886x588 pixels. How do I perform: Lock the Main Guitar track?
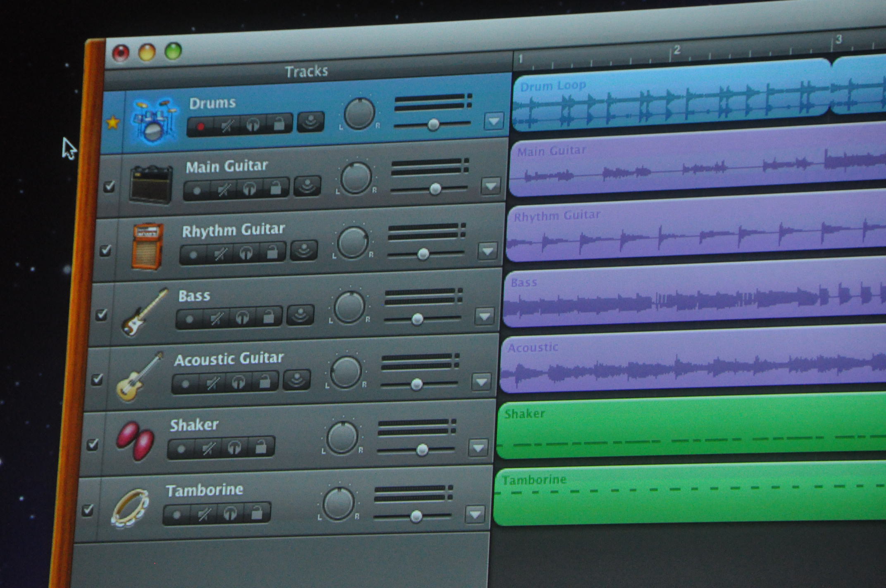click(276, 188)
